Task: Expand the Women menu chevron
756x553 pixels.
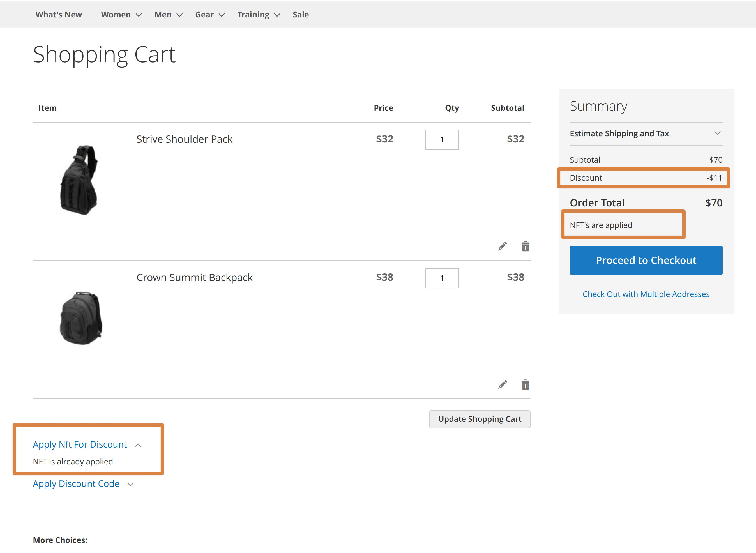Action: point(139,15)
